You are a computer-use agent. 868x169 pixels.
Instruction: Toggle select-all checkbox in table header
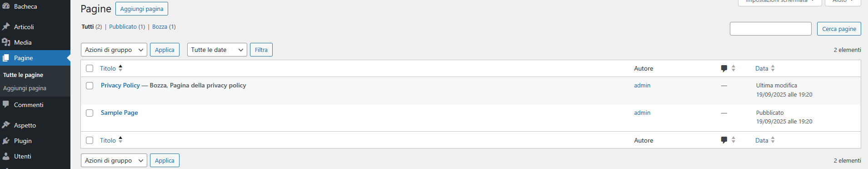pyautogui.click(x=90, y=68)
